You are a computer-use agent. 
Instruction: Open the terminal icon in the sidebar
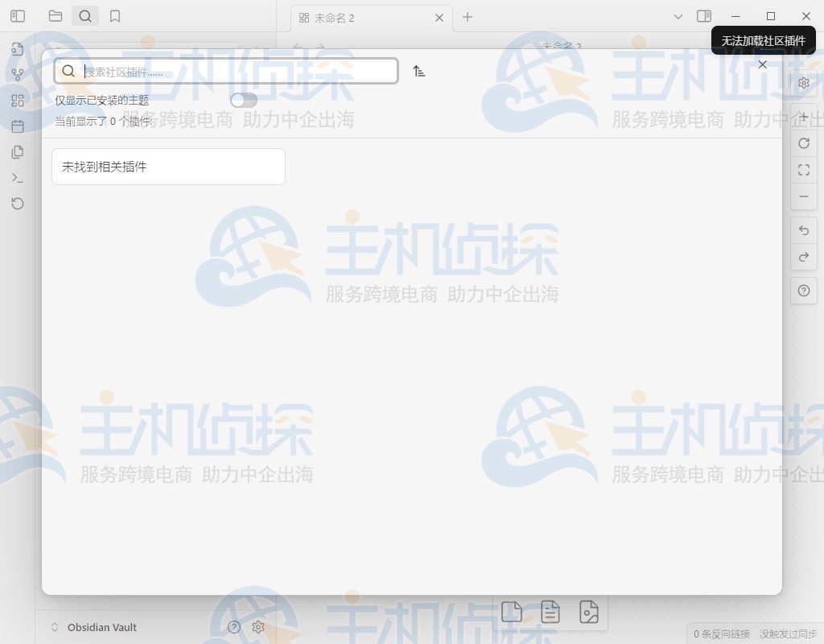click(x=17, y=177)
